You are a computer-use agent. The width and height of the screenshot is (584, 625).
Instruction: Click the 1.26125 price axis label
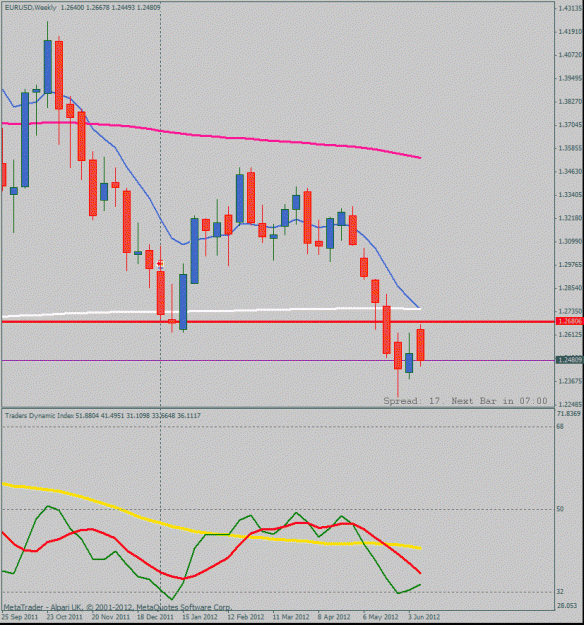click(571, 334)
